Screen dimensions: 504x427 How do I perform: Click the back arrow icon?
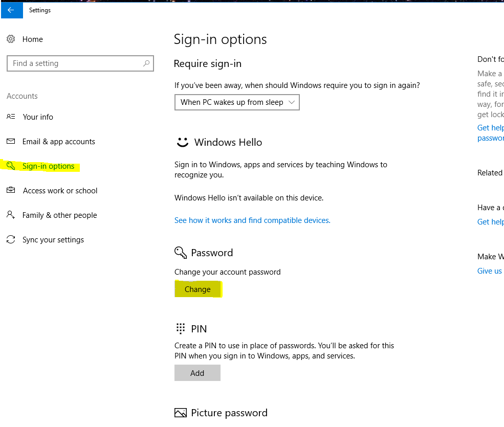point(11,10)
